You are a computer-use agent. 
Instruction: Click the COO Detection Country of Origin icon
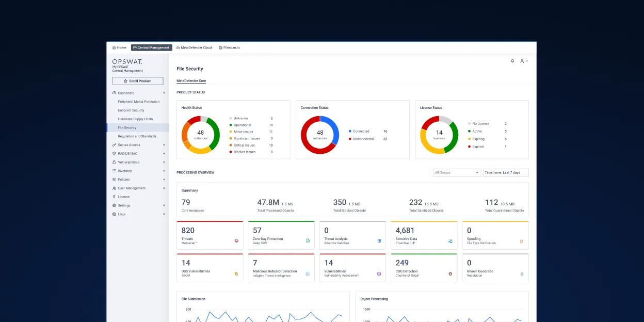coord(450,273)
